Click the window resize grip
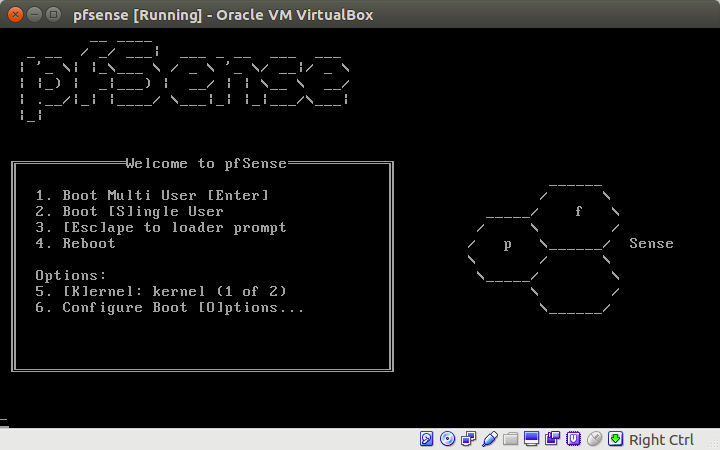Image resolution: width=720 pixels, height=450 pixels. tap(714, 444)
